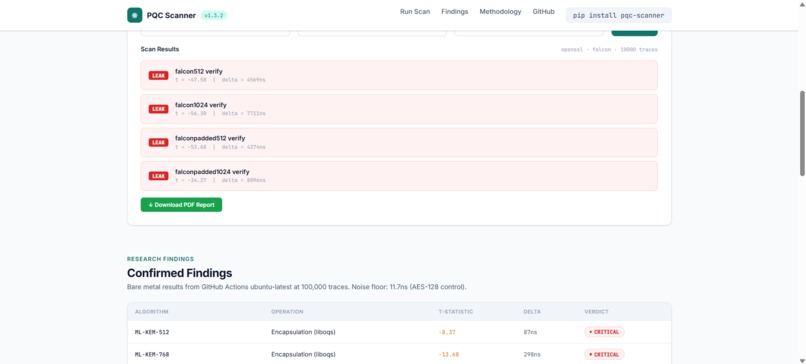This screenshot has width=806, height=364.
Task: Click the -13.68 t-statistic value
Action: [x=449, y=355]
